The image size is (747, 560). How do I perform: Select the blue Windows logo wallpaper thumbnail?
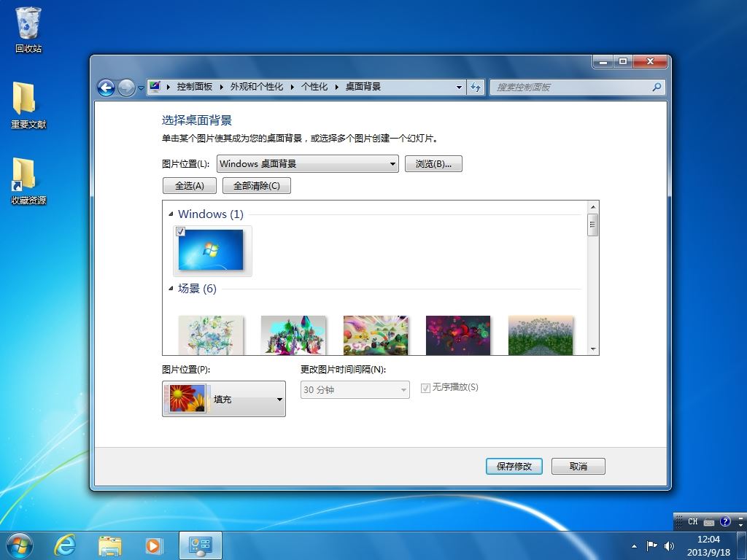click(211, 250)
